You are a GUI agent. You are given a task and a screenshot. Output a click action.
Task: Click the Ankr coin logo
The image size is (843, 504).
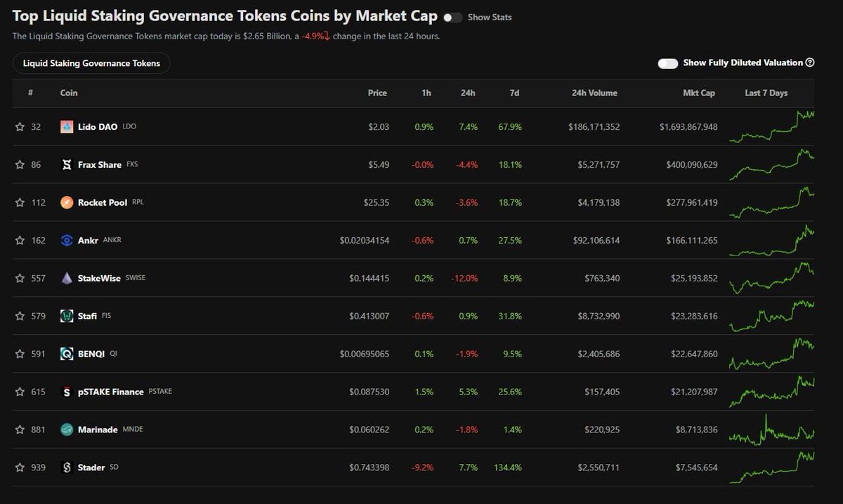(67, 241)
